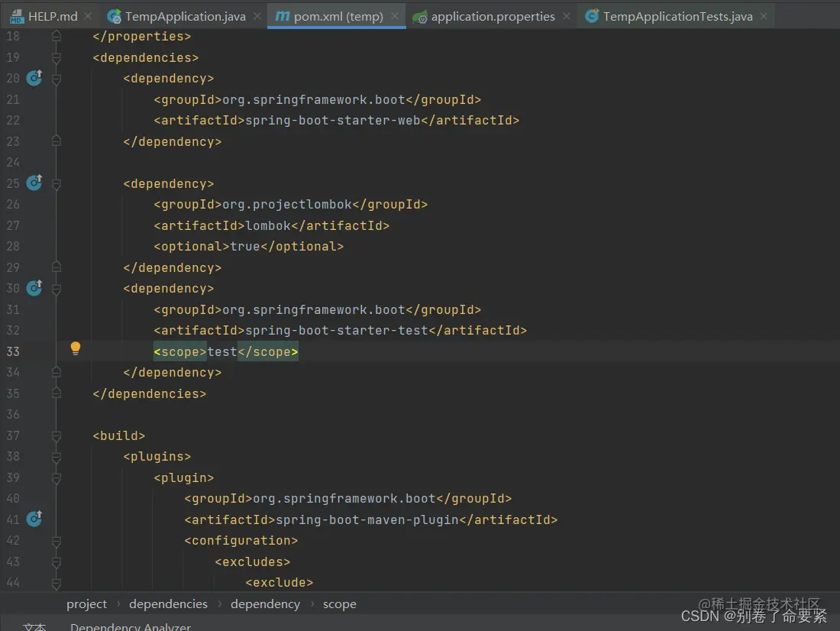This screenshot has width=840, height=631.
Task: Click line number 33 in the gutter
Action: tap(13, 351)
